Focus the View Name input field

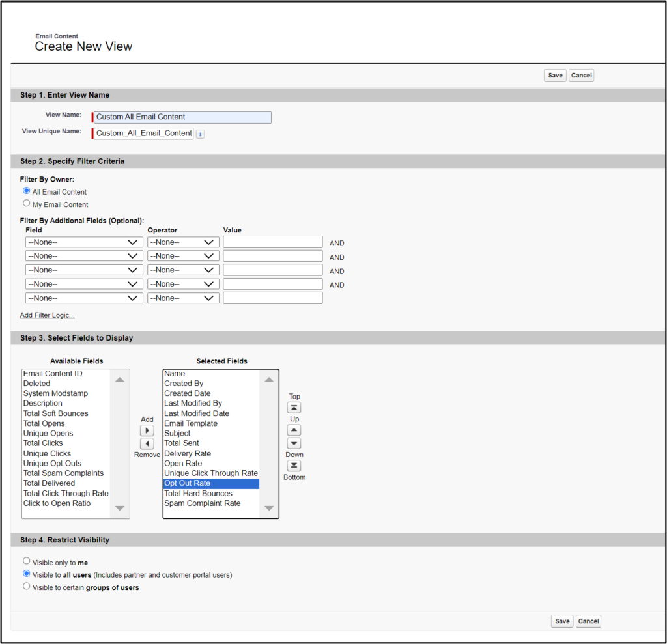(x=182, y=117)
